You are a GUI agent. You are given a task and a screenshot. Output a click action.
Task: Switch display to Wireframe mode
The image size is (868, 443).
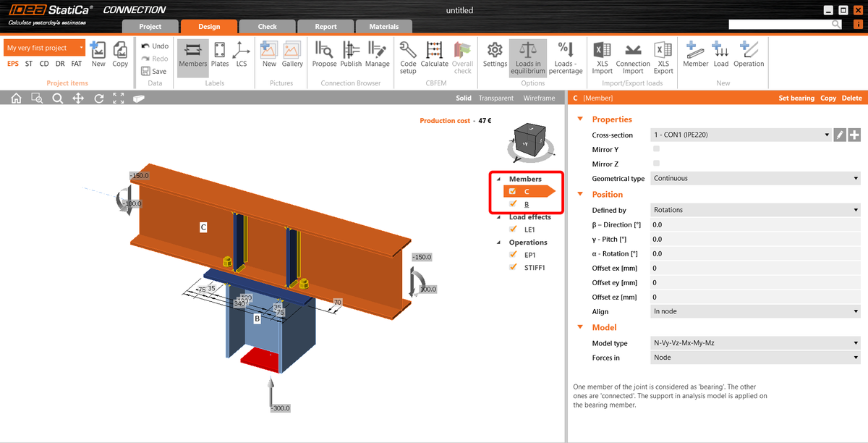[x=539, y=98]
